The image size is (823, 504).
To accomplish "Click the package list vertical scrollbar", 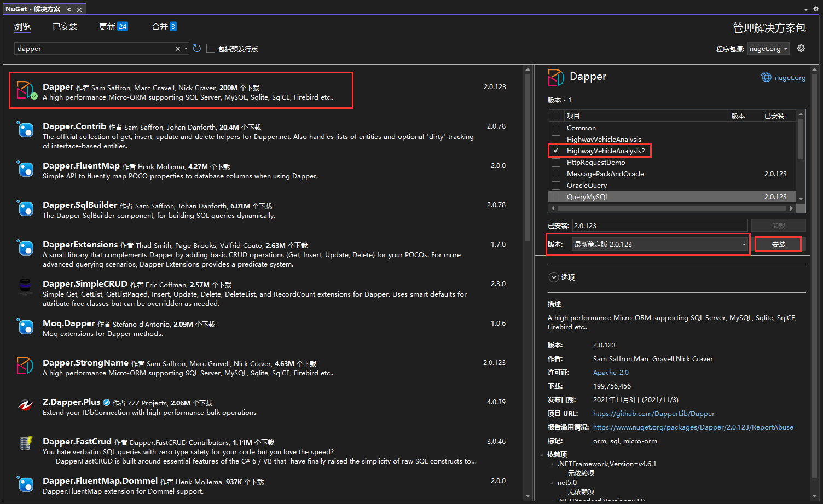I will pos(528,157).
